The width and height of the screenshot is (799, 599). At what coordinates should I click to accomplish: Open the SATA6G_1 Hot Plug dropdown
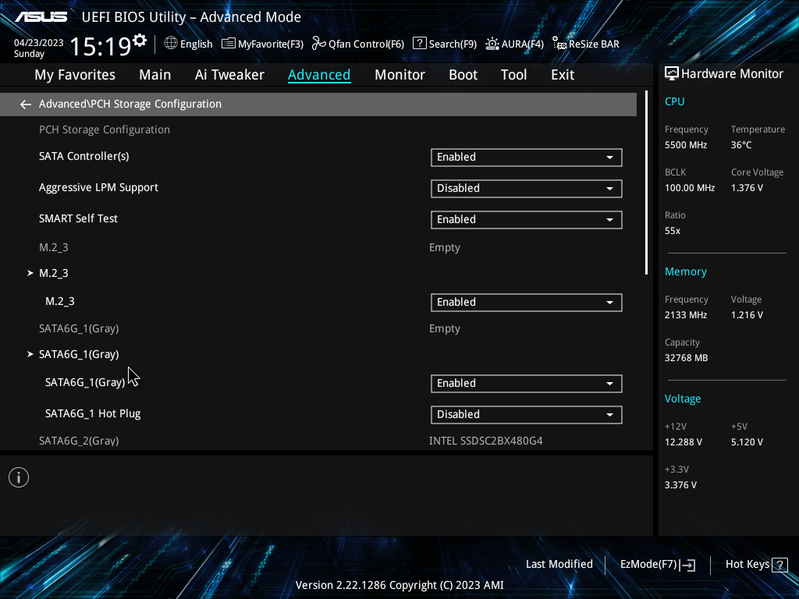coord(526,415)
